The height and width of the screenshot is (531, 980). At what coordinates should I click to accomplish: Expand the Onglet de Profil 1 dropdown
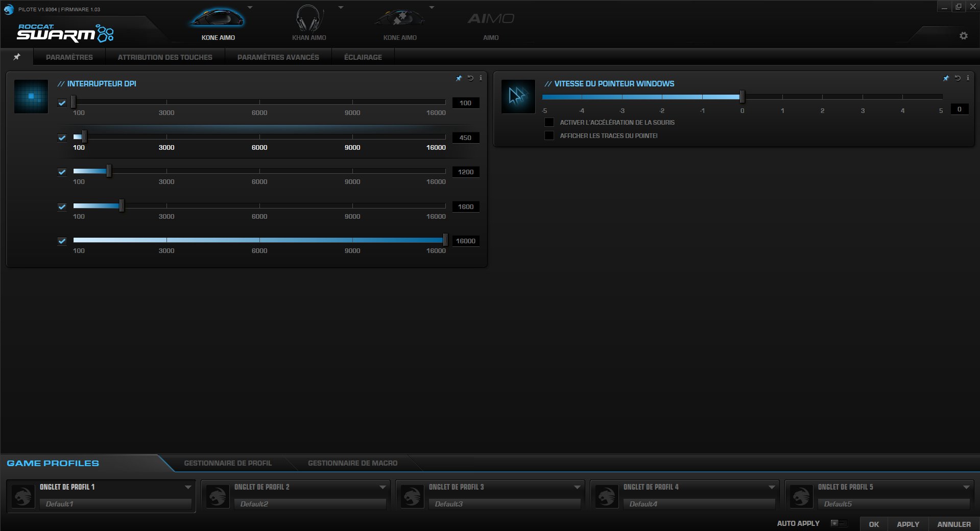point(188,487)
